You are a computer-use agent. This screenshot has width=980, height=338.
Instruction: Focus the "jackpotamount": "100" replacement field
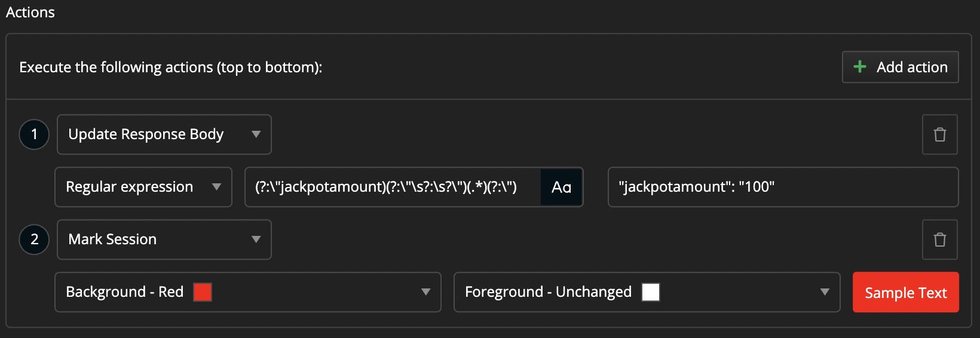tap(783, 187)
